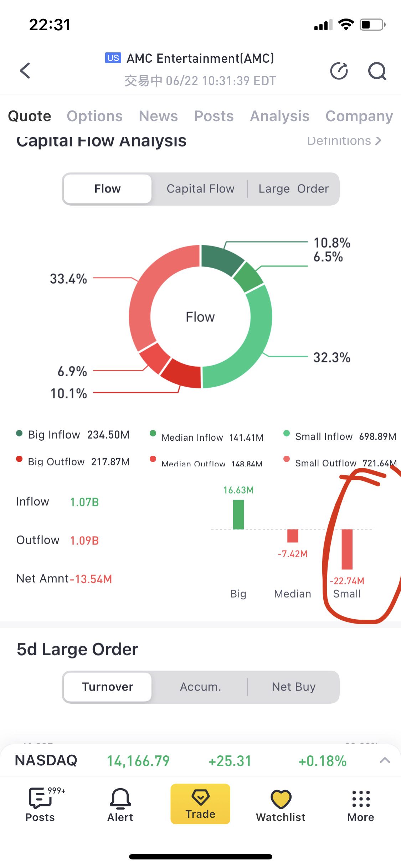Select the Capital Flow segment
Image resolution: width=401 pixels, height=868 pixels.
tap(200, 189)
